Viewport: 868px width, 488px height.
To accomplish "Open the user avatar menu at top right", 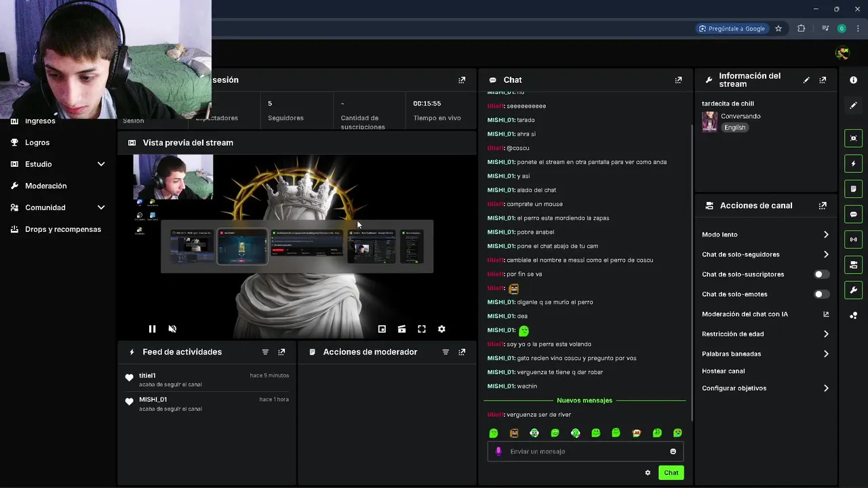I will click(x=843, y=53).
